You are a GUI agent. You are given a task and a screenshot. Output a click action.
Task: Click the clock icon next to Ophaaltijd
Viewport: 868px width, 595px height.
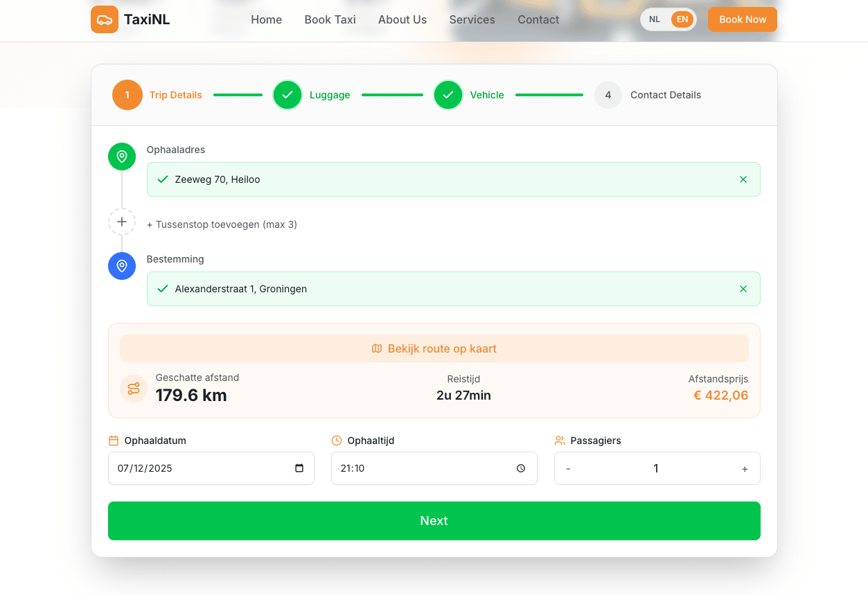click(337, 440)
